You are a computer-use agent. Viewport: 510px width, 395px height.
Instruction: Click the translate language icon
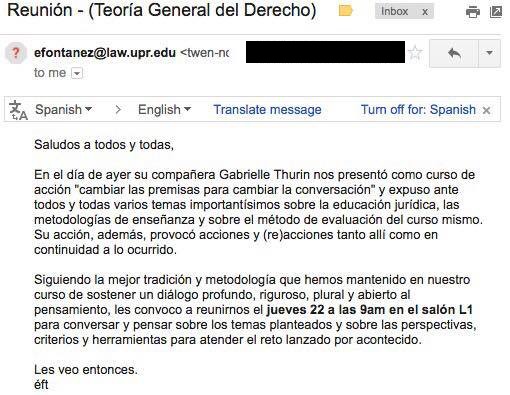[18, 110]
